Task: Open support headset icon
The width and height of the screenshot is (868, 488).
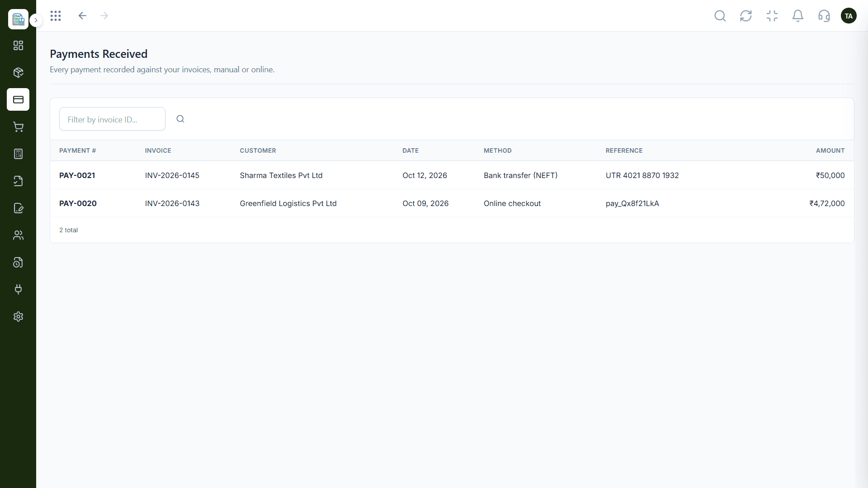Action: [x=824, y=16]
